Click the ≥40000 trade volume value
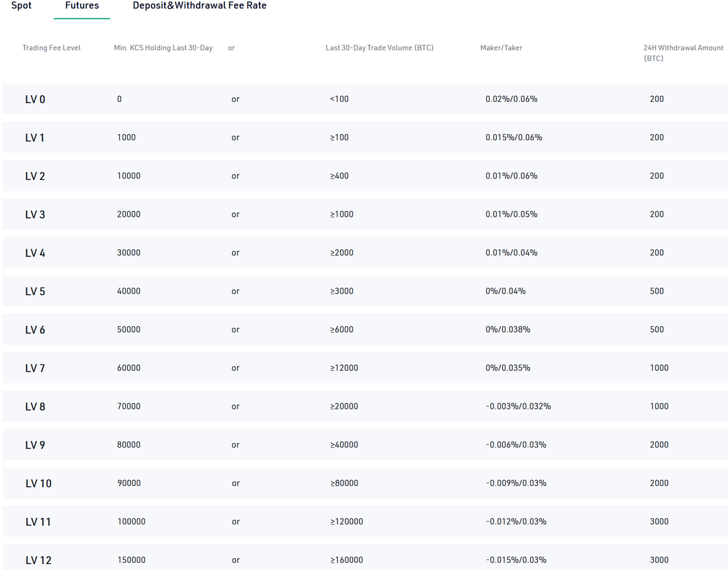Viewport: 728px width, 570px height. 344,445
